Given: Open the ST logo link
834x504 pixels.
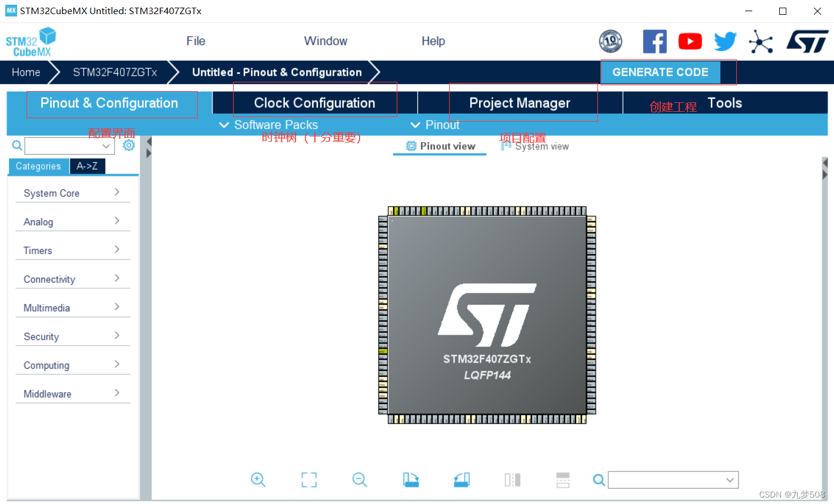Looking at the screenshot, I should [x=808, y=42].
